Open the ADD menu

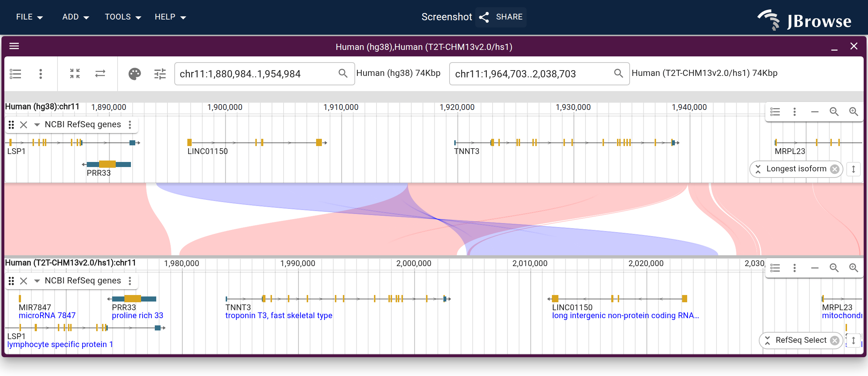(x=76, y=17)
